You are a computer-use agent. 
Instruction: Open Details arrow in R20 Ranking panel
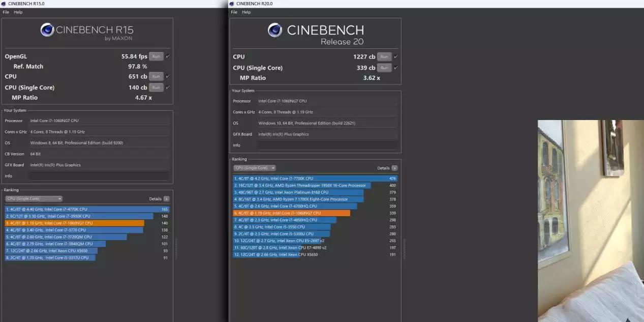[394, 168]
